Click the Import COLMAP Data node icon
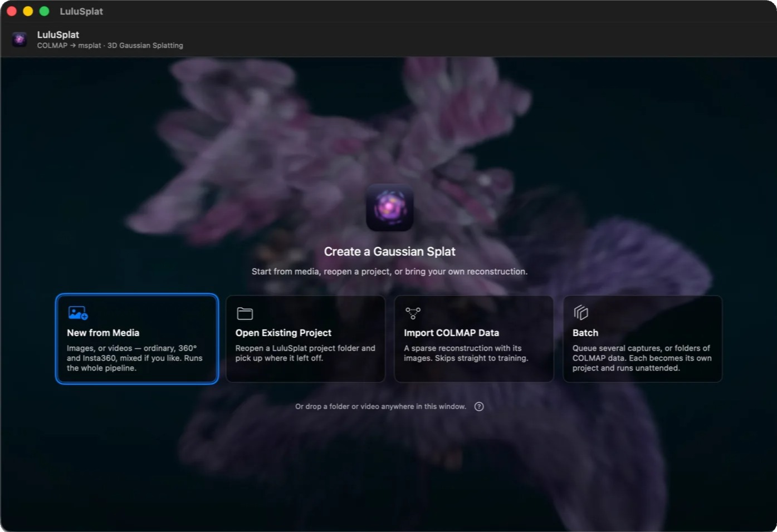Screen dimensions: 777x532 pos(413,313)
